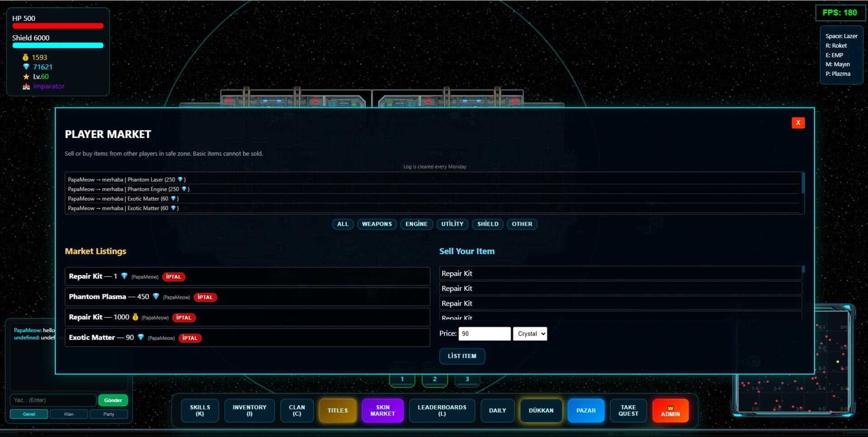Filter market by UTILITY
Image resolution: width=868 pixels, height=437 pixels.
click(452, 224)
